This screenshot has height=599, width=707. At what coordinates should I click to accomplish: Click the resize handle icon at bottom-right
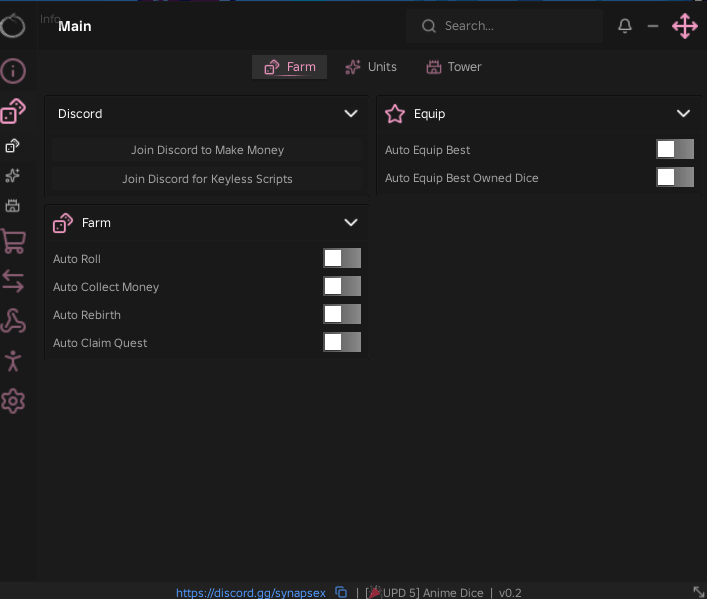pyautogui.click(x=699, y=591)
